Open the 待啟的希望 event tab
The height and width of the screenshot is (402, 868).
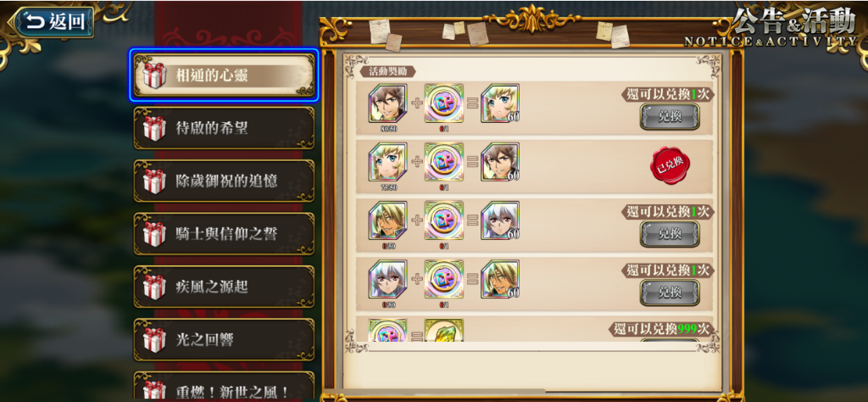click(224, 128)
